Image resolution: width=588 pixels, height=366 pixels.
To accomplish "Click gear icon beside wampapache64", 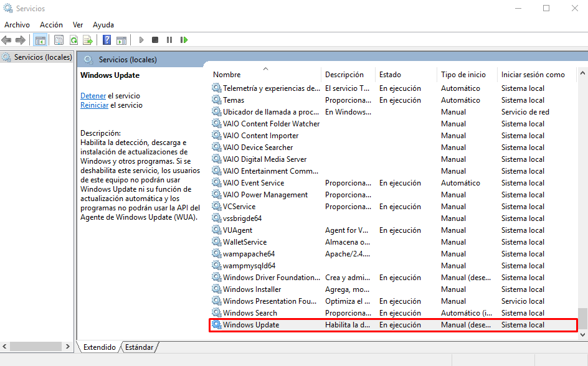I will click(x=216, y=253).
